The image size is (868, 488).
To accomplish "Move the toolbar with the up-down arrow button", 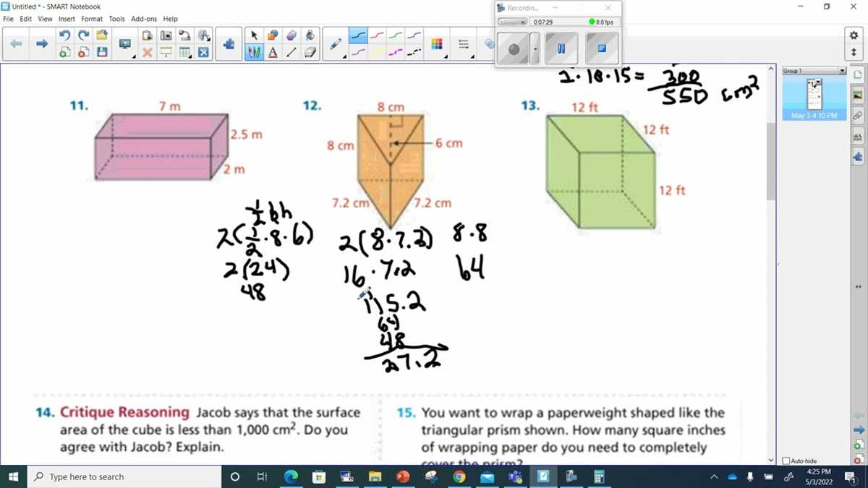I will [854, 53].
